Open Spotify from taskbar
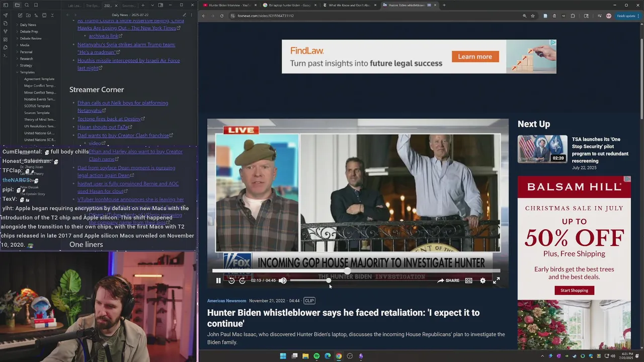644x362 pixels. 316,356
